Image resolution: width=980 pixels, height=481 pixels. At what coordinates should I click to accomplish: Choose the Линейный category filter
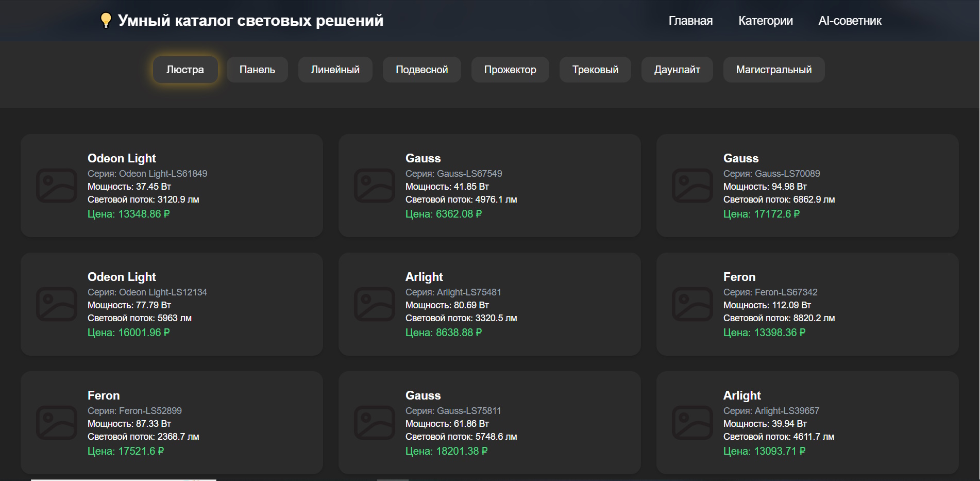[335, 70]
